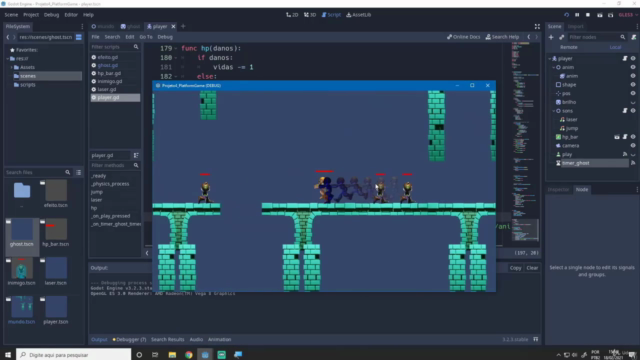Open the Script workspace
Viewport: 640px width, 360px height.
click(x=331, y=15)
